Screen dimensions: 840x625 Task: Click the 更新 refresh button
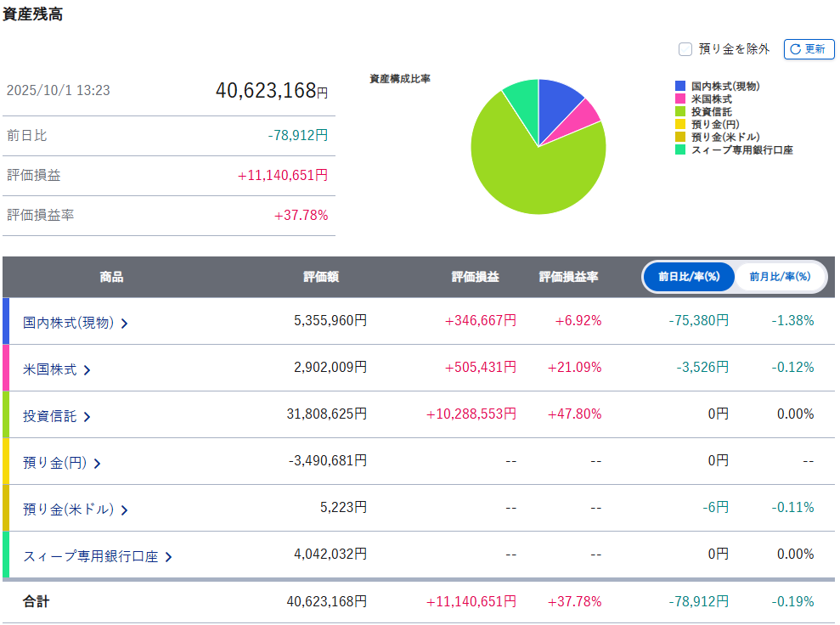point(809,49)
